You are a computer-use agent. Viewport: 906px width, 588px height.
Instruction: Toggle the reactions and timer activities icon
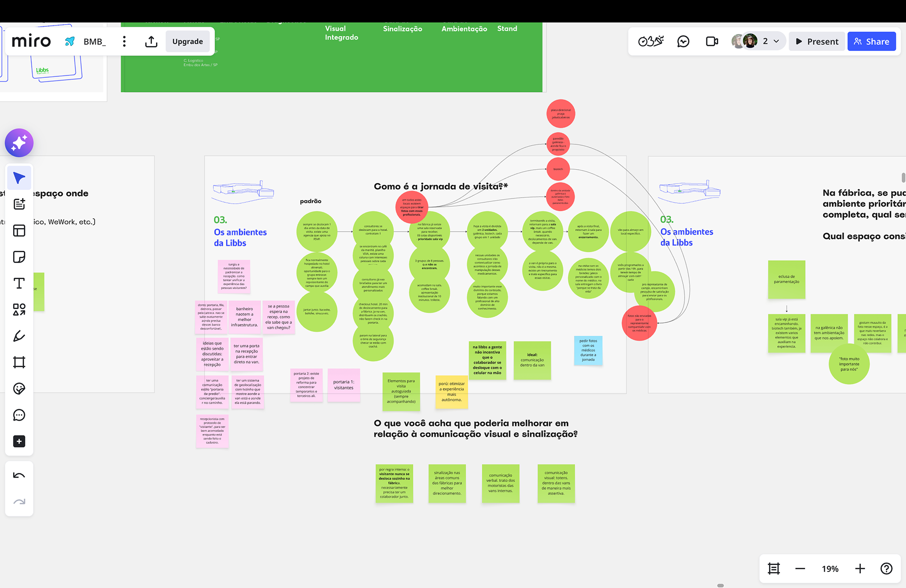[651, 41]
